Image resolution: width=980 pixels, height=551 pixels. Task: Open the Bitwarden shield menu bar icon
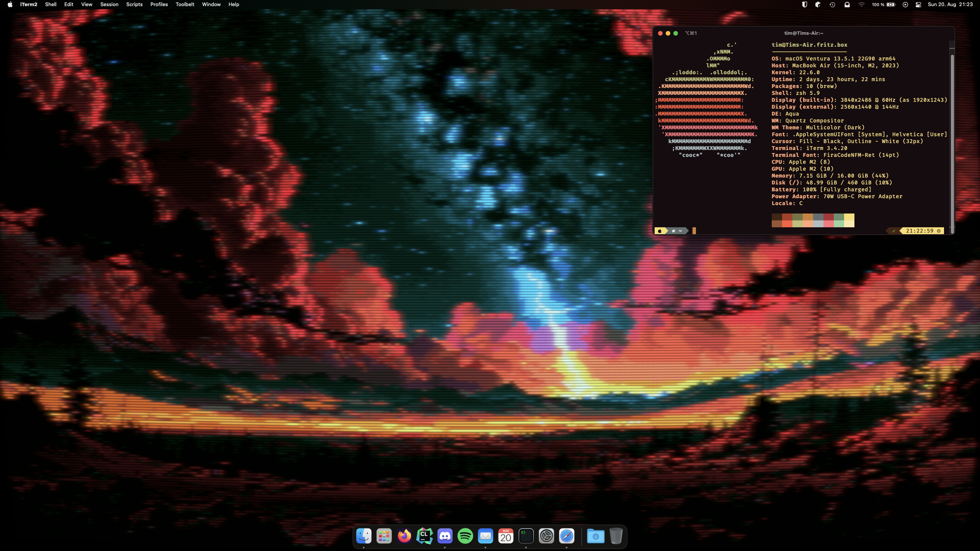point(804,5)
